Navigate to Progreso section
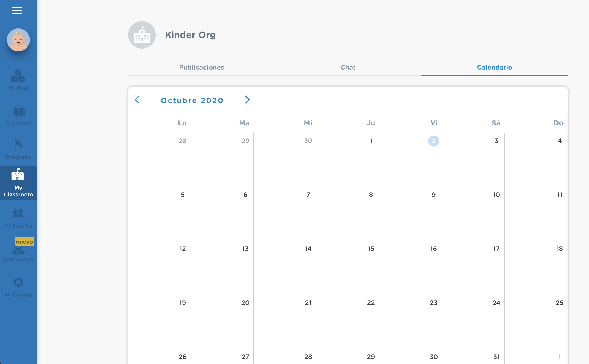 [19, 149]
